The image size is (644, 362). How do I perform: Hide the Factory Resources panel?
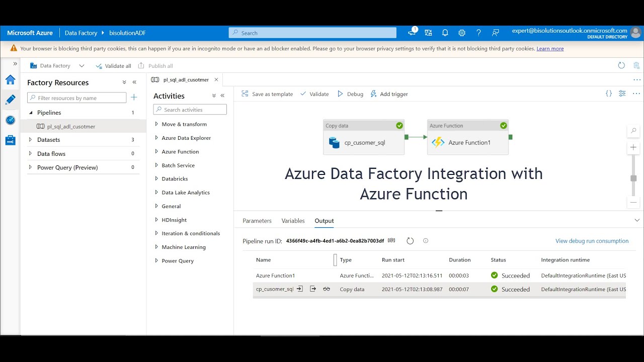pyautogui.click(x=134, y=82)
